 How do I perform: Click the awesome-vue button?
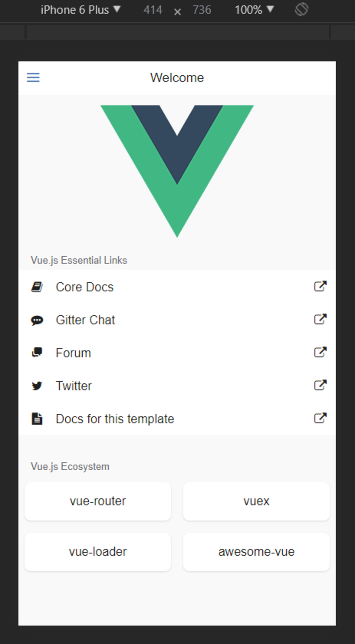click(256, 552)
